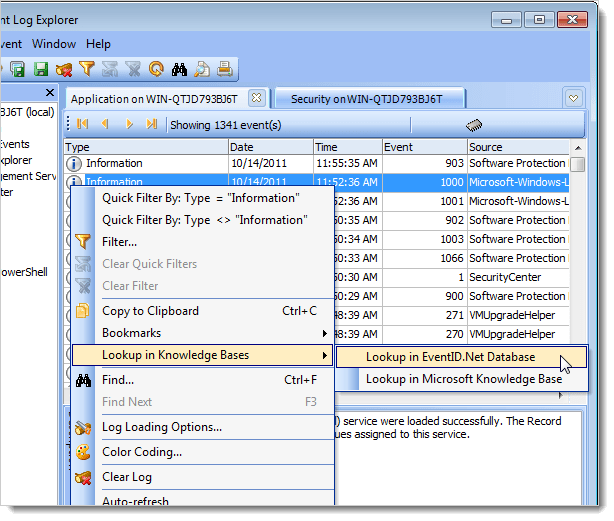Image resolution: width=614 pixels, height=521 pixels.
Task: Choose Lookup in Microsoft Knowledge Base
Action: coord(463,379)
